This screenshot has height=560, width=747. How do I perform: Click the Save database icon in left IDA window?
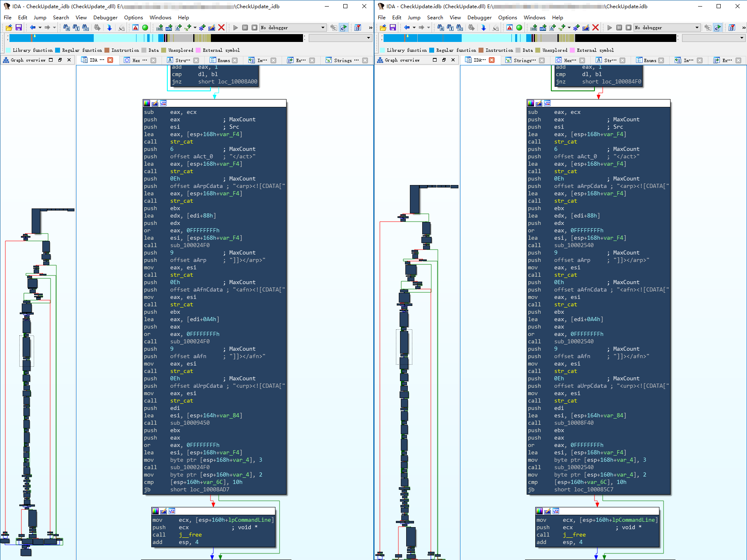[19, 28]
